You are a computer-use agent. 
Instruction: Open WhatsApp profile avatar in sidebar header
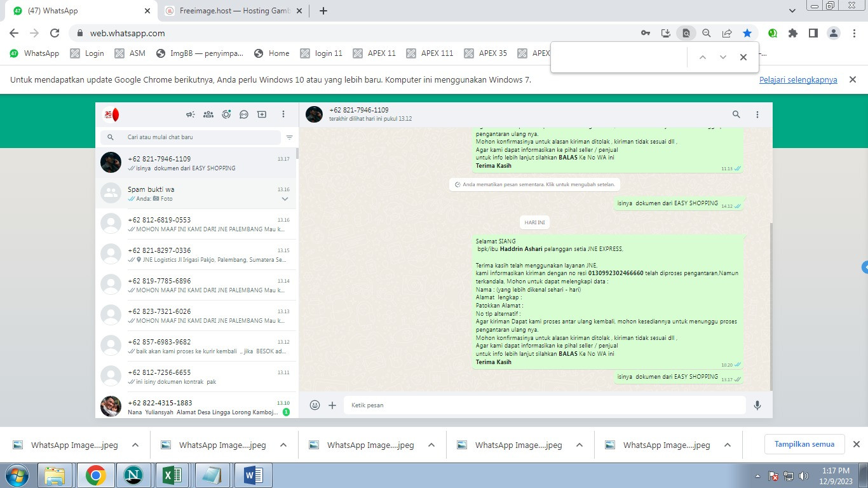(111, 114)
